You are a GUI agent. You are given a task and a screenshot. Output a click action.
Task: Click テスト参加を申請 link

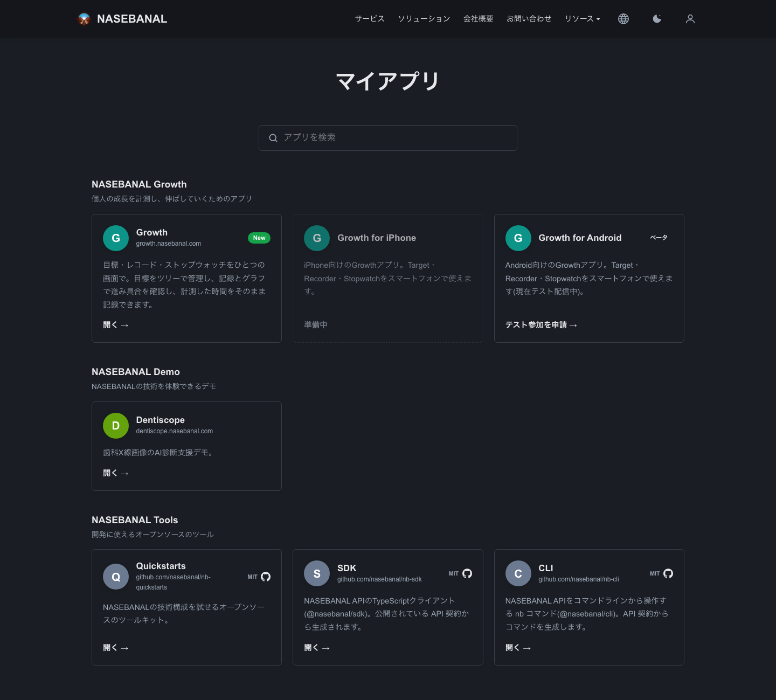541,325
